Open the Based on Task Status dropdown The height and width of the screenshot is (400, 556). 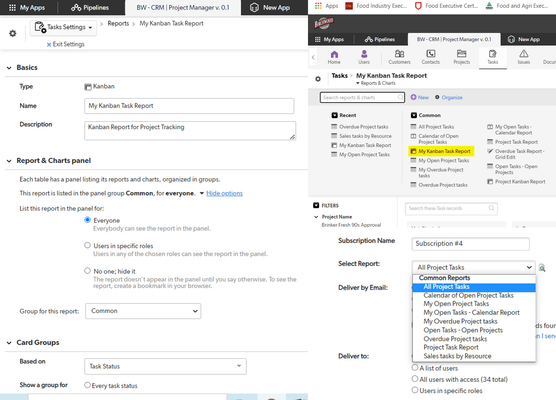(x=165, y=366)
